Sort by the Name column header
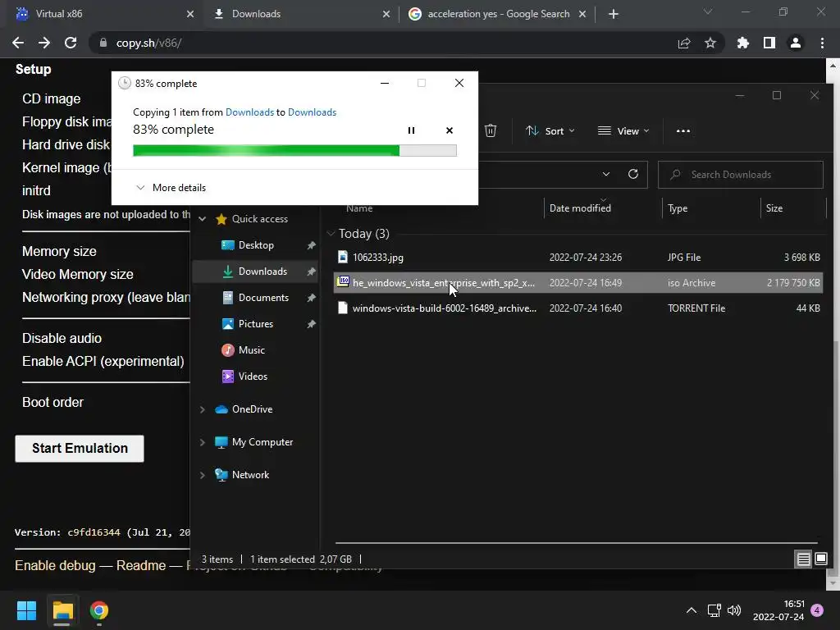This screenshot has height=630, width=840. 359,208
